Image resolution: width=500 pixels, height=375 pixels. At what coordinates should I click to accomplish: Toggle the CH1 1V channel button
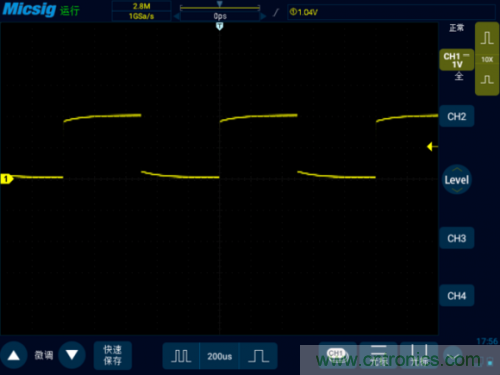click(457, 60)
